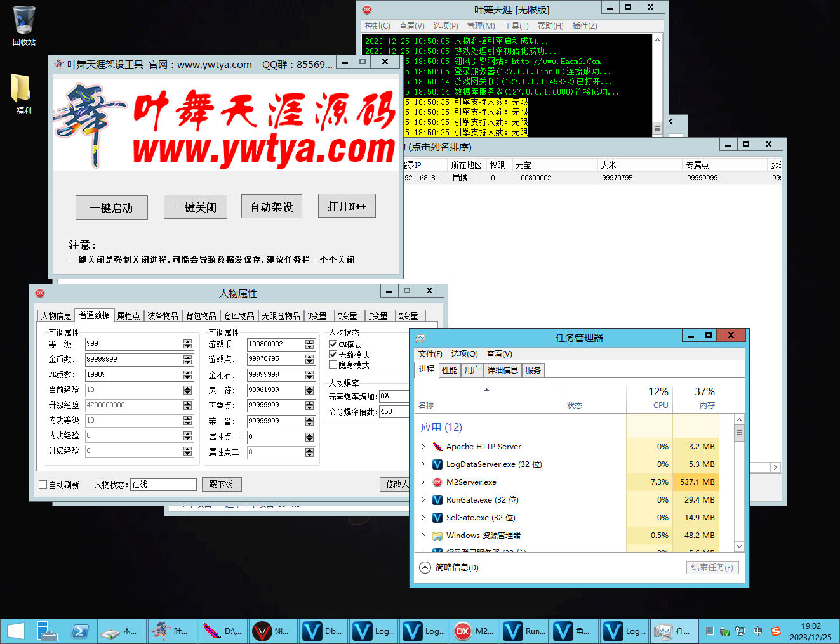Click the Windows 资源管理器 process icon
This screenshot has width=840, height=644.
pos(437,536)
